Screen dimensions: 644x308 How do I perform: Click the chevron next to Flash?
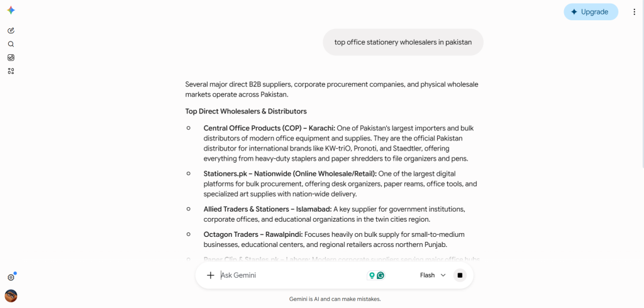pyautogui.click(x=443, y=275)
